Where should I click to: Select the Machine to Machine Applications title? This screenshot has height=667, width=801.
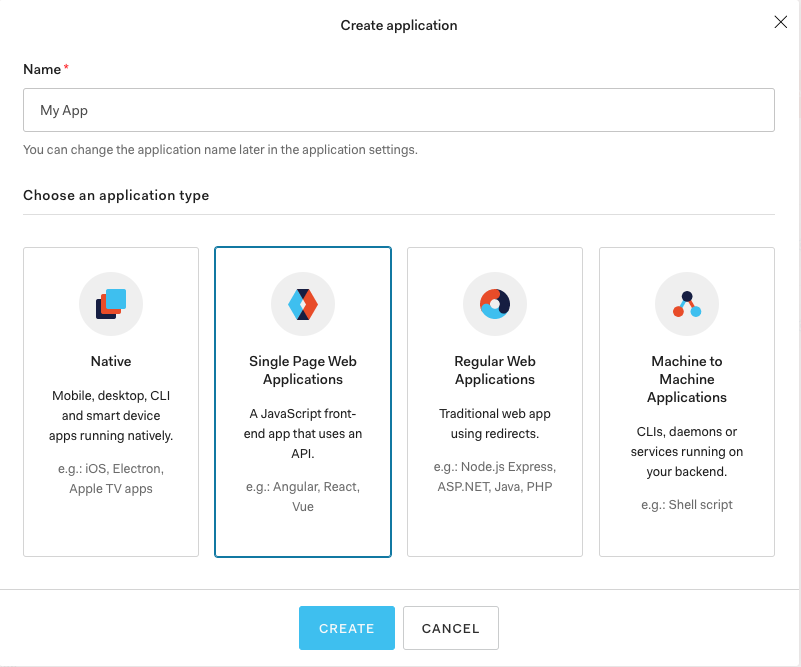(687, 379)
